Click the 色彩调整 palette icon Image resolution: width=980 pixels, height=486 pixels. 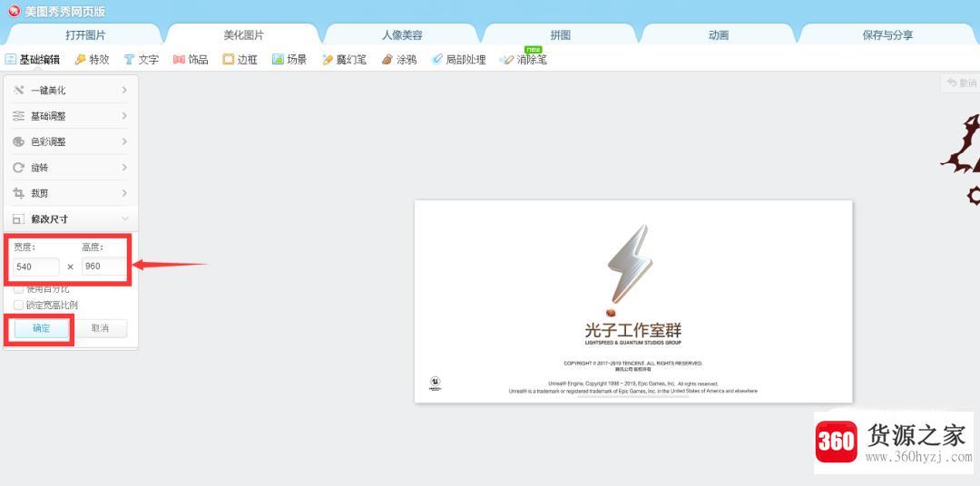pos(19,141)
